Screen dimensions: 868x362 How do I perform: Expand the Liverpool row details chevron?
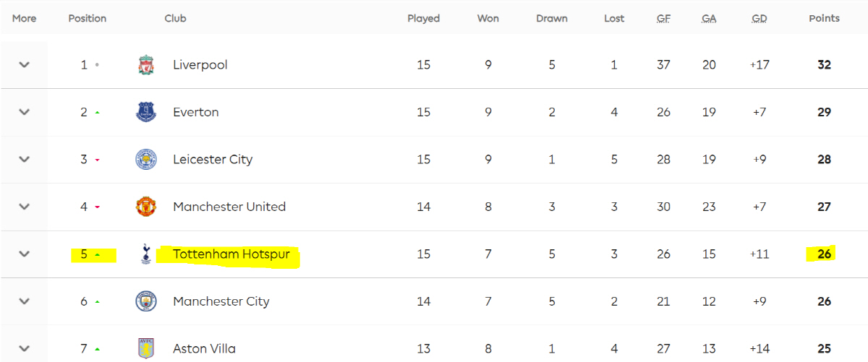[24, 65]
